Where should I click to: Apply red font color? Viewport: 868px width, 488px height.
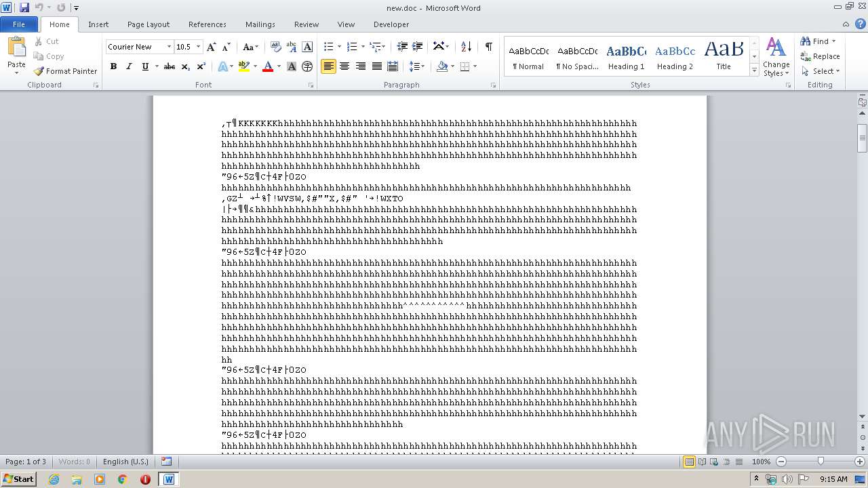tap(268, 66)
